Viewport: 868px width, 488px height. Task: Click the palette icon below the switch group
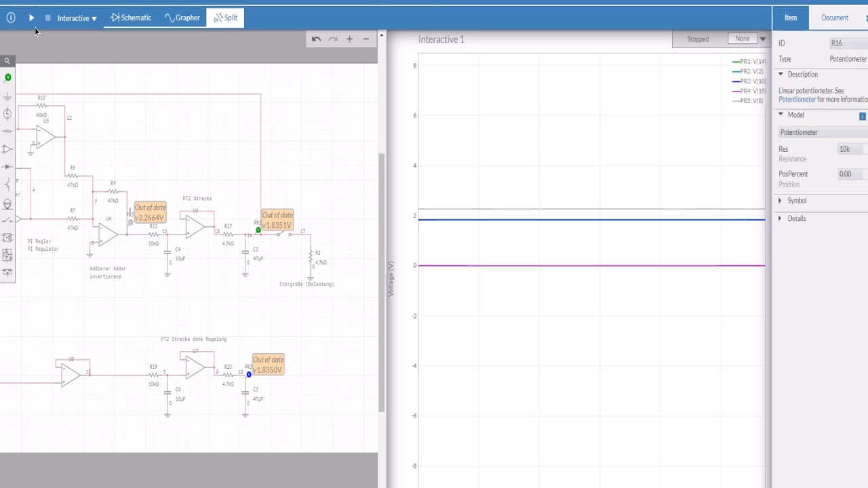(x=7, y=238)
